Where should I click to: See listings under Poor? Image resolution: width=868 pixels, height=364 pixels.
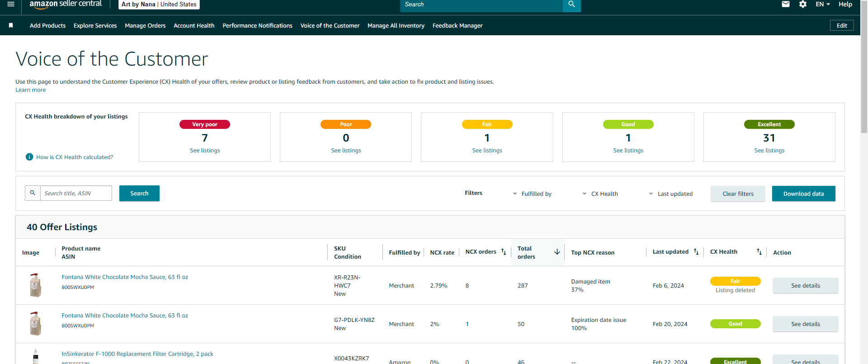pyautogui.click(x=346, y=151)
